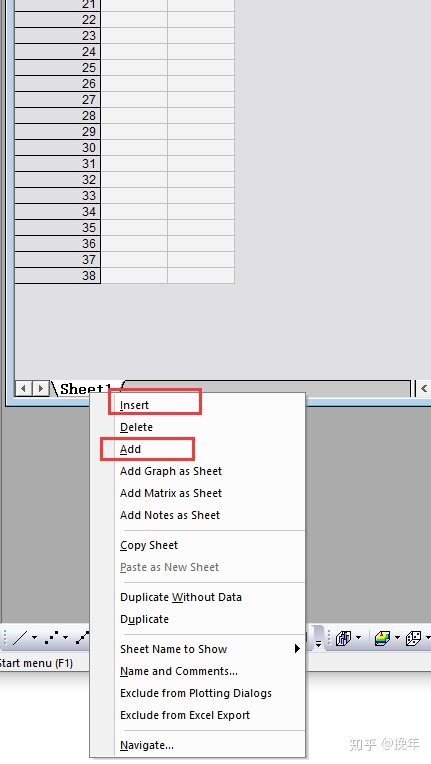Open Name and Comments dialog
This screenshot has height=764, width=431.
209,671
